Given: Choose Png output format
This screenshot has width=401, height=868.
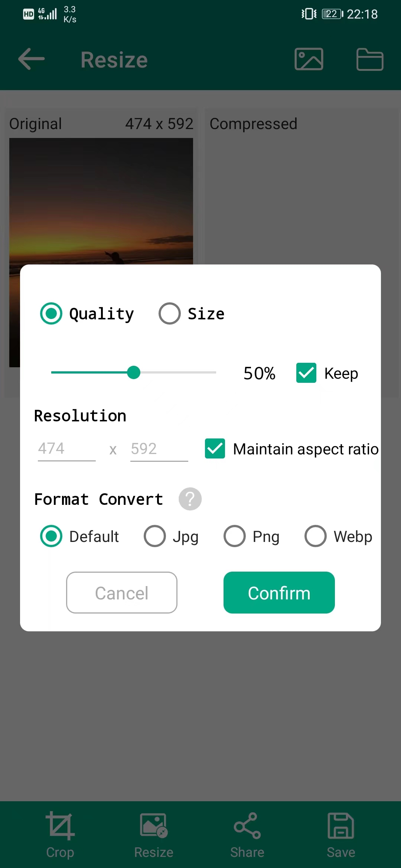Looking at the screenshot, I should pyautogui.click(x=235, y=536).
